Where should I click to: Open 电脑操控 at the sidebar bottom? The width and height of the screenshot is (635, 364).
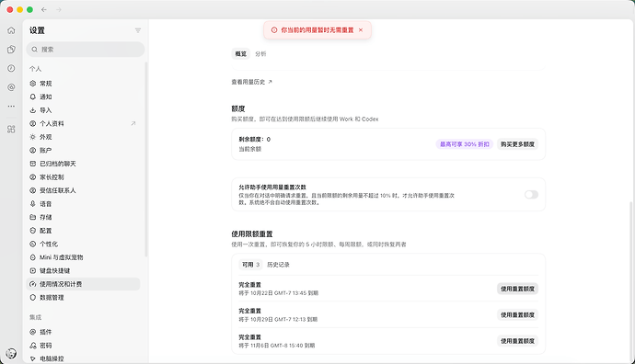click(83, 358)
